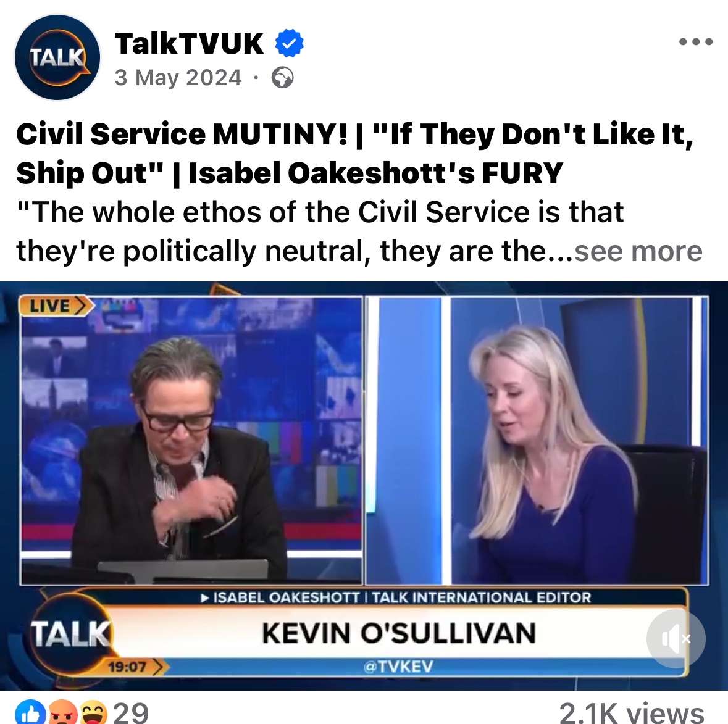The height and width of the screenshot is (724, 728).
Task: Click the globe public audience icon
Action: [282, 78]
